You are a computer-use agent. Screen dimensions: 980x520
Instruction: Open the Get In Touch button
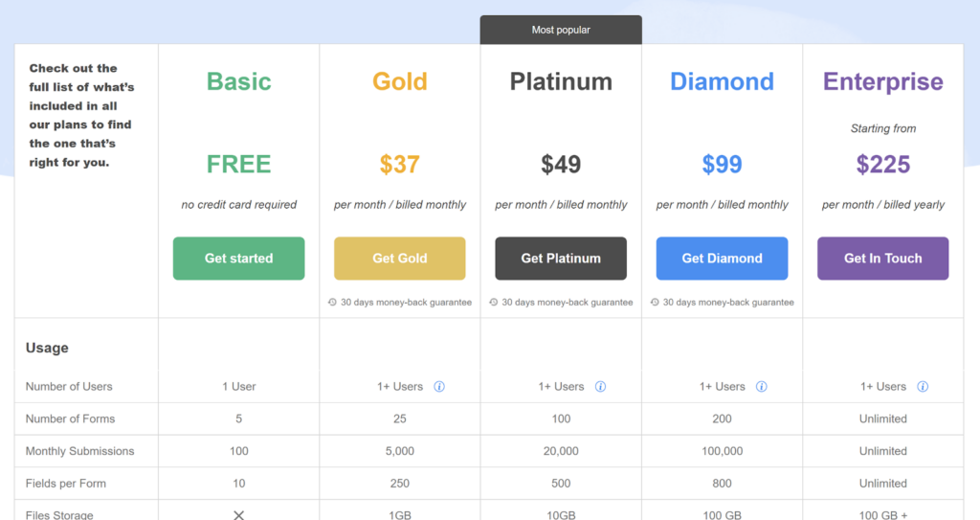tap(883, 259)
